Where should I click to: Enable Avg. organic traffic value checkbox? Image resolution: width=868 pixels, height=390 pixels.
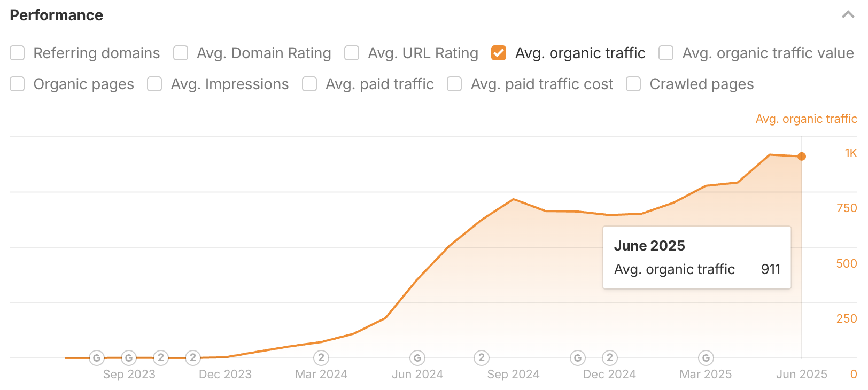pos(666,53)
